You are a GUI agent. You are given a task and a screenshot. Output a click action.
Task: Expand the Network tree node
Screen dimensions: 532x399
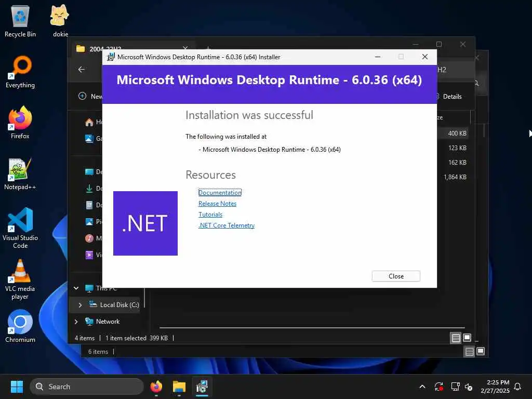76,322
